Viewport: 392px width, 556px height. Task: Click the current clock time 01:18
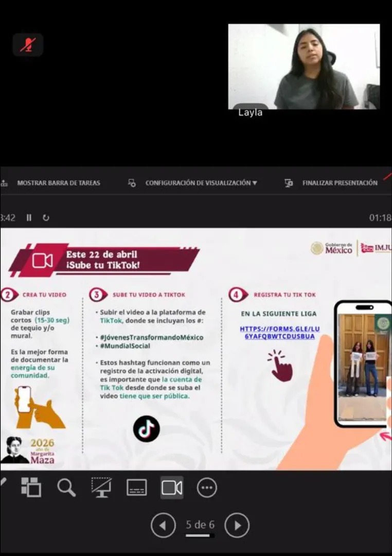click(x=380, y=218)
